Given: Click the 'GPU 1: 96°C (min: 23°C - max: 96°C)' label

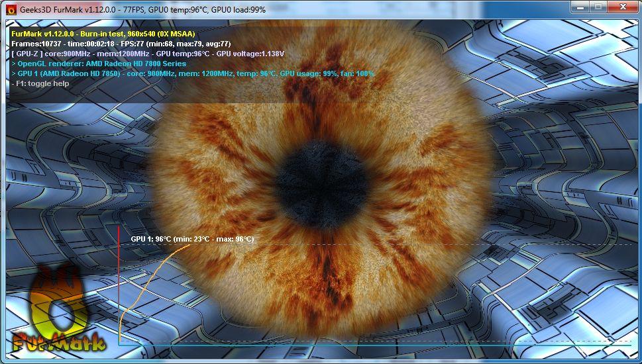Looking at the screenshot, I should [x=192, y=239].
